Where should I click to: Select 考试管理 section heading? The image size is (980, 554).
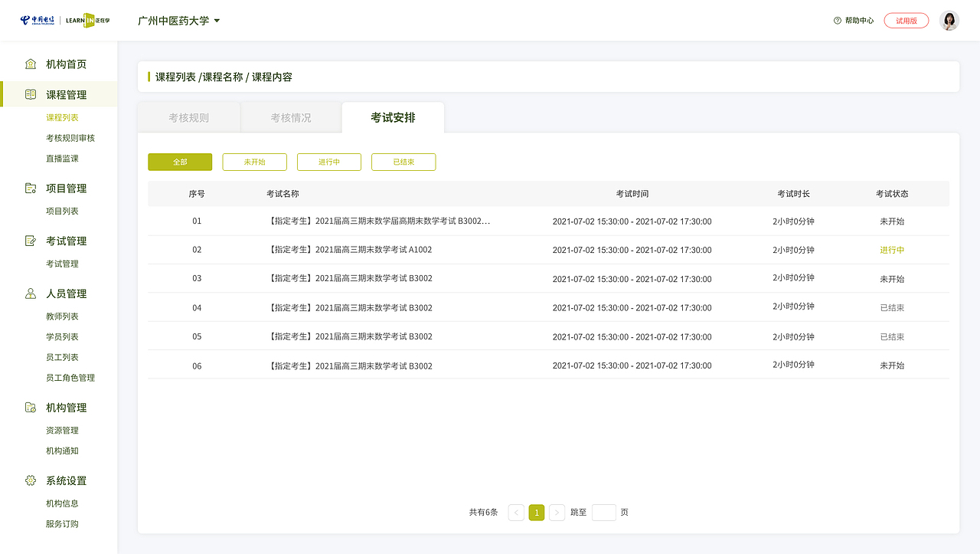tap(66, 241)
